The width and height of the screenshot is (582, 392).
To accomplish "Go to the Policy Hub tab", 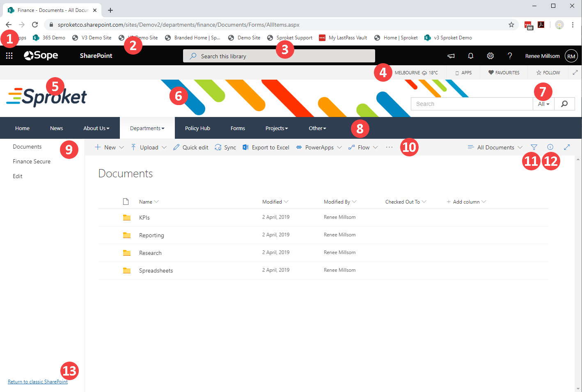I will (x=197, y=128).
